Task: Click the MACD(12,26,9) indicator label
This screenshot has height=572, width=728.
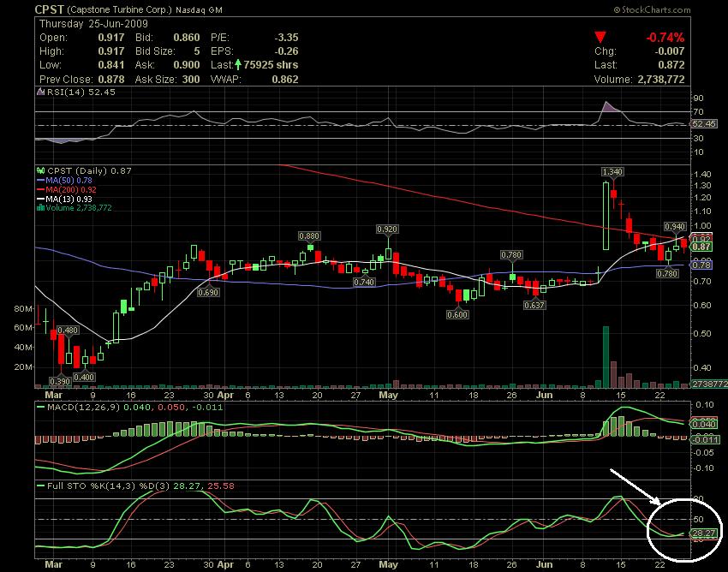Action: 84,408
